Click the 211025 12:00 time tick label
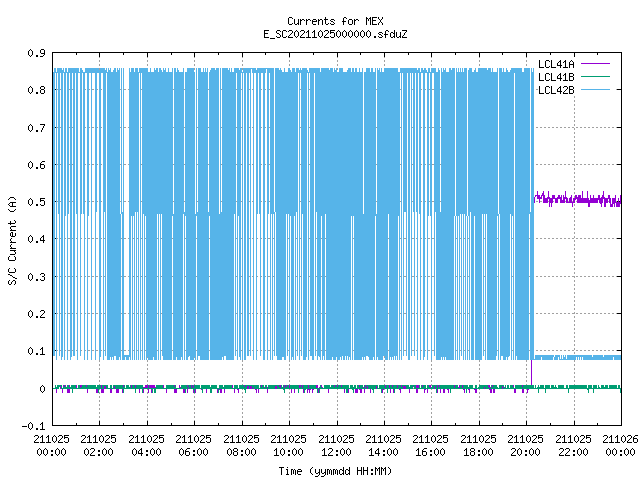This screenshot has height=480, width=640. point(336,446)
